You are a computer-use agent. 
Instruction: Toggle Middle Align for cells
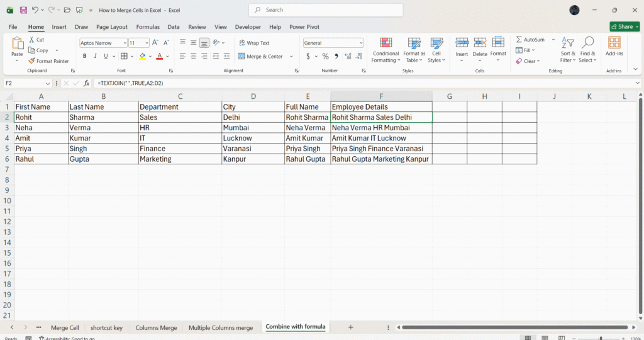click(x=194, y=42)
